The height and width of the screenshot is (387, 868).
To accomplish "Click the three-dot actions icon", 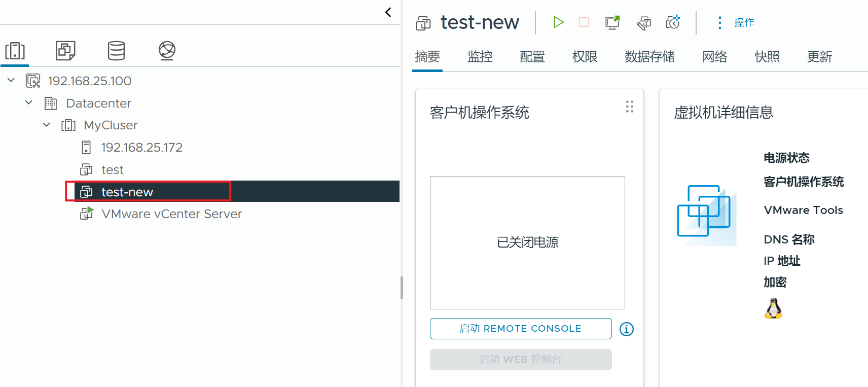I will coord(719,22).
